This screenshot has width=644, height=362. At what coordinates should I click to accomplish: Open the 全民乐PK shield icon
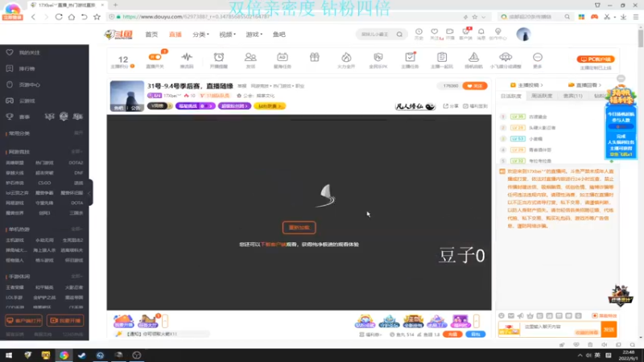pos(378,57)
